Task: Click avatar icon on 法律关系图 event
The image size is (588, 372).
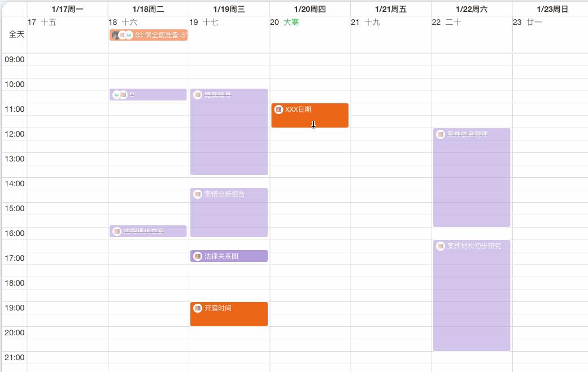Action: 197,256
